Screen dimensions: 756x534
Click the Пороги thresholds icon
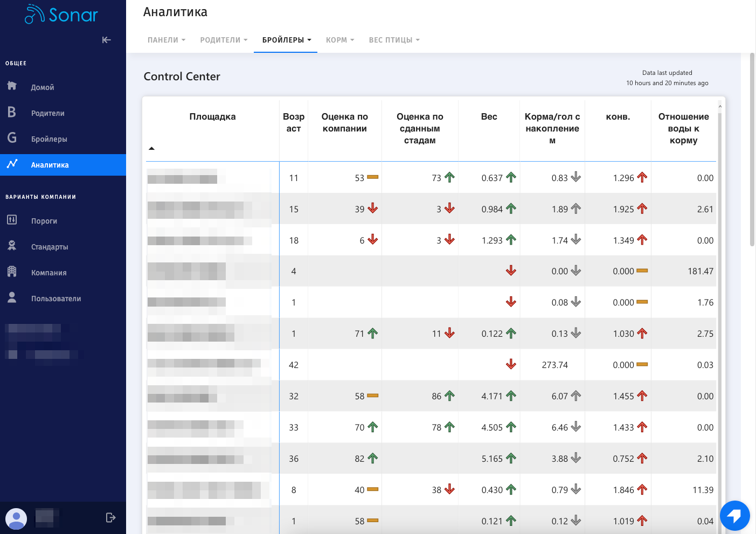click(12, 220)
